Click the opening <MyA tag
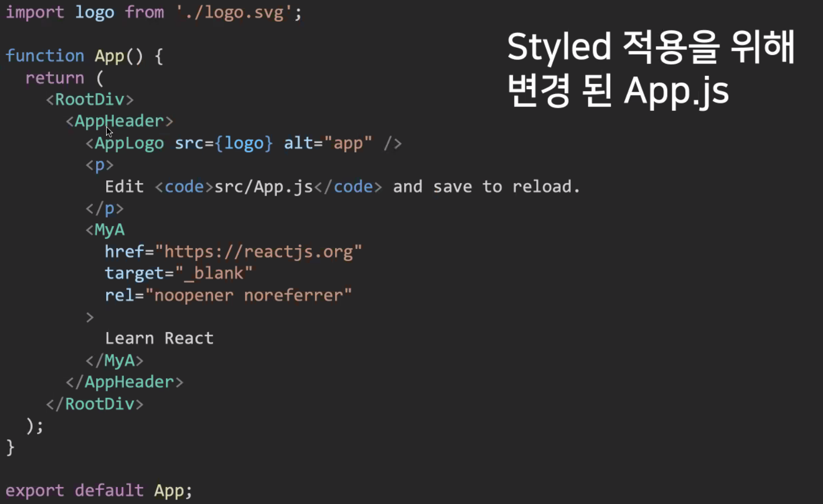Viewport: 823px width, 504px height. click(x=105, y=230)
